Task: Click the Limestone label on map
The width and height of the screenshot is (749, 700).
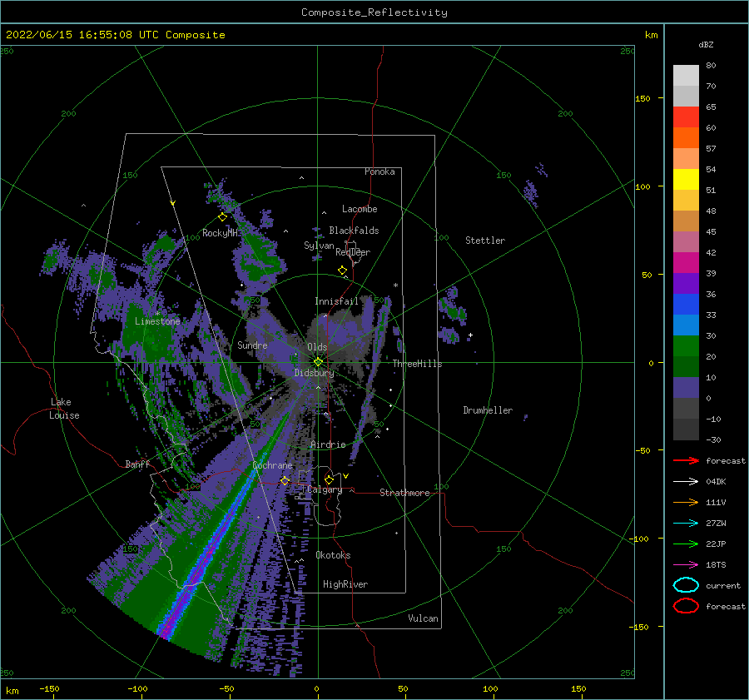Action: pyautogui.click(x=157, y=321)
